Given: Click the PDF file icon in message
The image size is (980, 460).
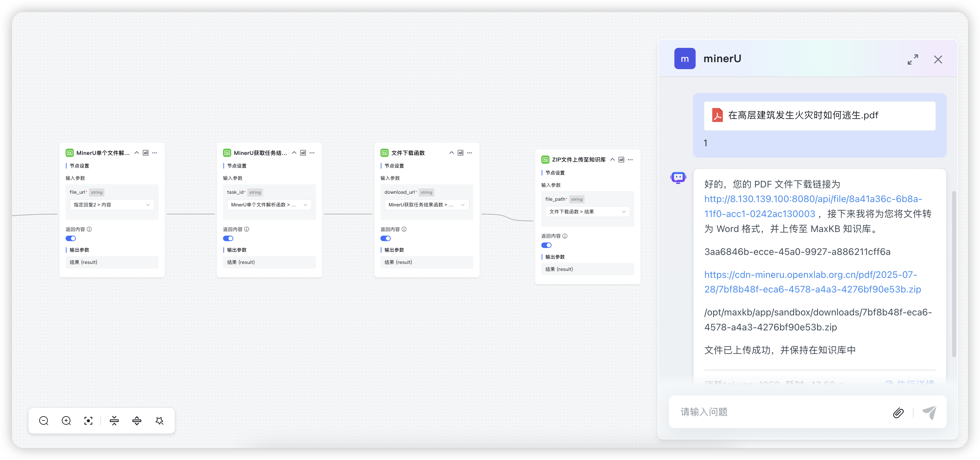Looking at the screenshot, I should 718,115.
